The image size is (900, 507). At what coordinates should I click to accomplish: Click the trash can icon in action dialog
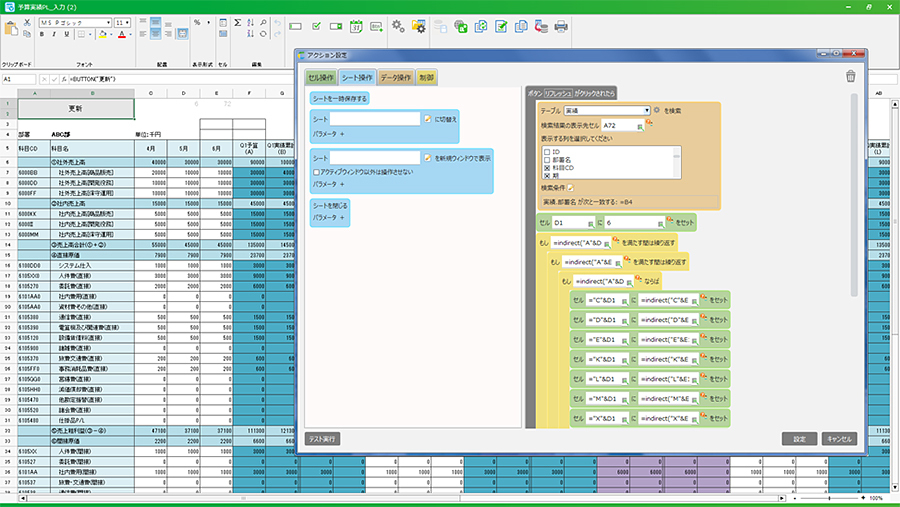(x=850, y=76)
